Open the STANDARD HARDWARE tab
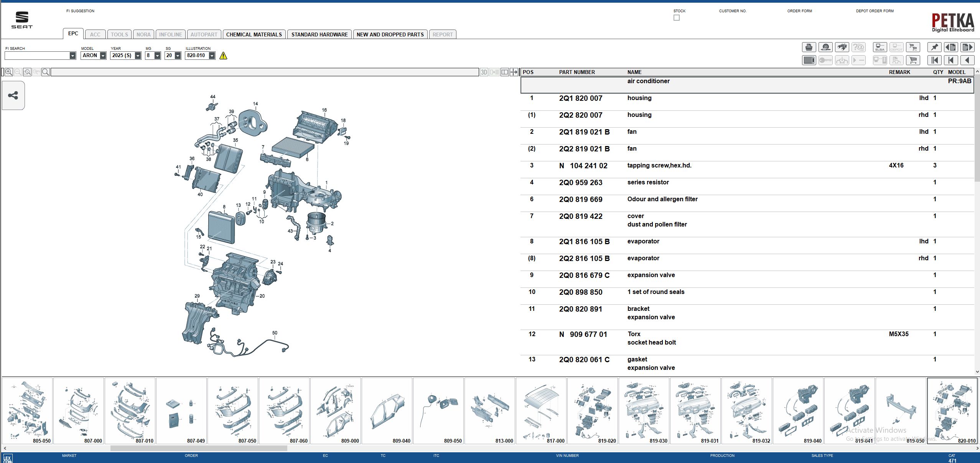 (x=319, y=34)
